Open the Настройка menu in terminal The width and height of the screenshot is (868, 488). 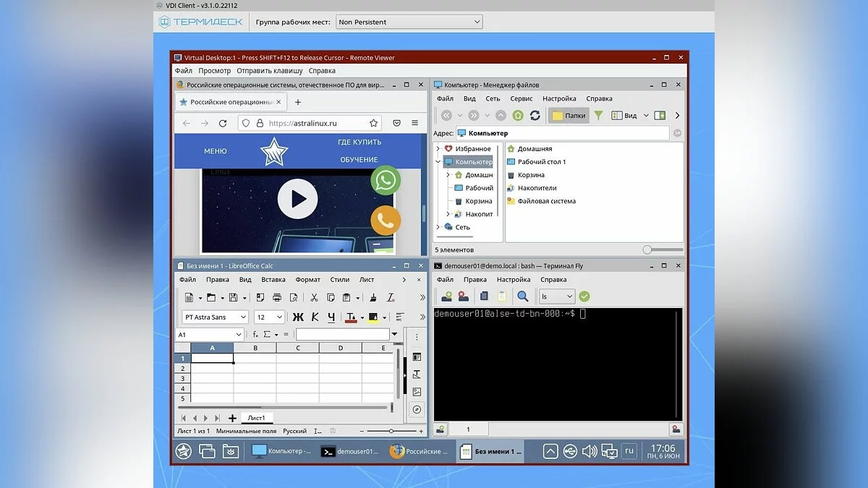click(x=514, y=280)
